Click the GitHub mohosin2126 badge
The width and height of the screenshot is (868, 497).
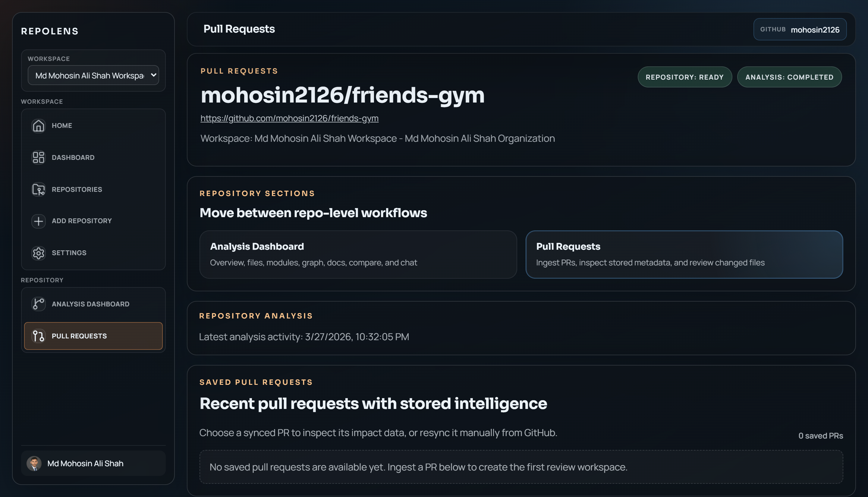coord(800,29)
